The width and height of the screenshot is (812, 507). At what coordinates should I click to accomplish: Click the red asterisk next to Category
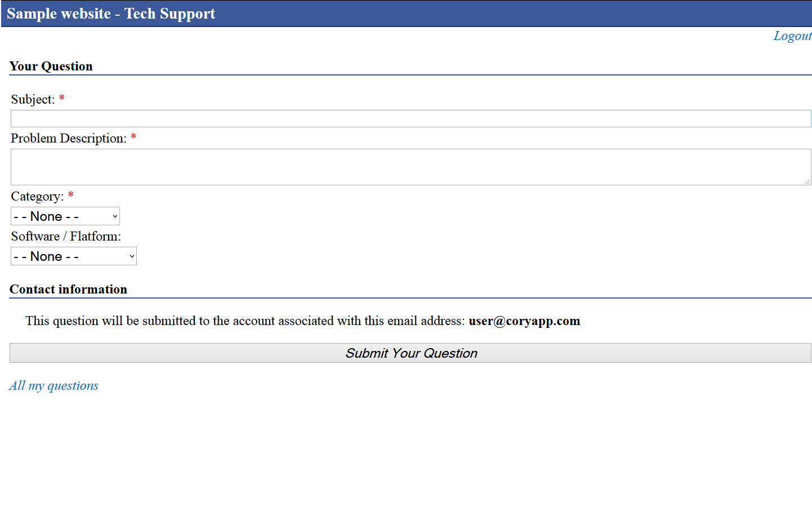pos(70,195)
